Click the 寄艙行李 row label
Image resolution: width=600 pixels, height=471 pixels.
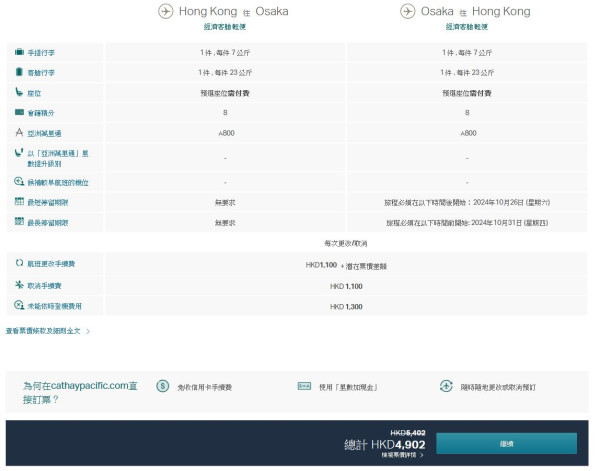coord(41,73)
